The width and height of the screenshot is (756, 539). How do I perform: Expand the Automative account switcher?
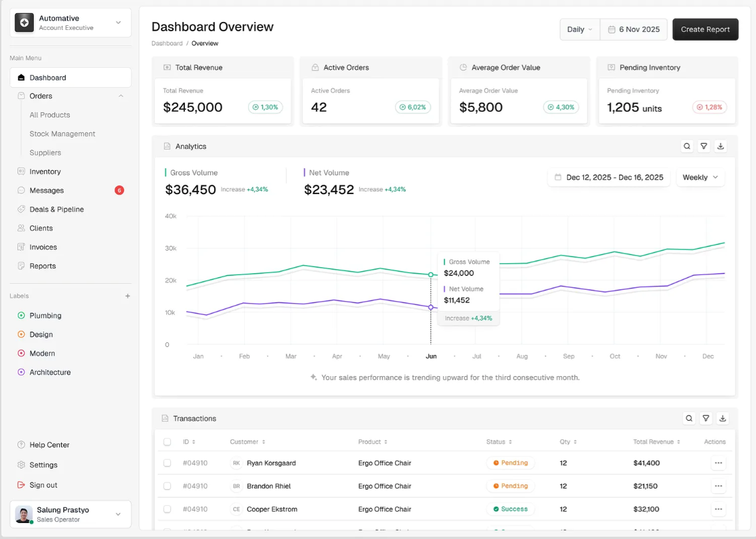(x=118, y=23)
